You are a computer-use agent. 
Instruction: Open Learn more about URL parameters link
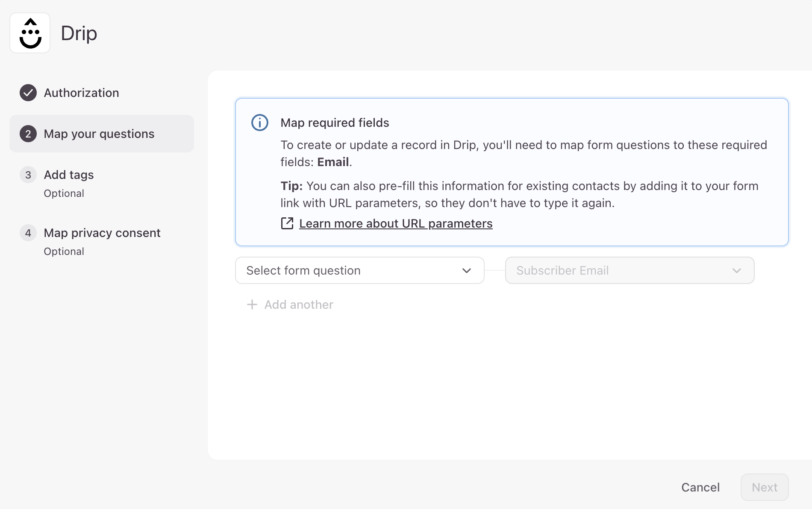pyautogui.click(x=396, y=223)
